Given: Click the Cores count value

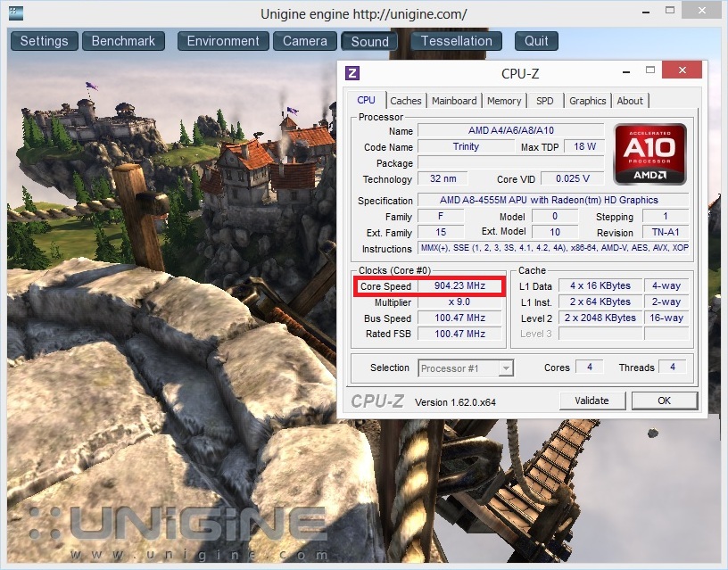Looking at the screenshot, I should coord(590,368).
